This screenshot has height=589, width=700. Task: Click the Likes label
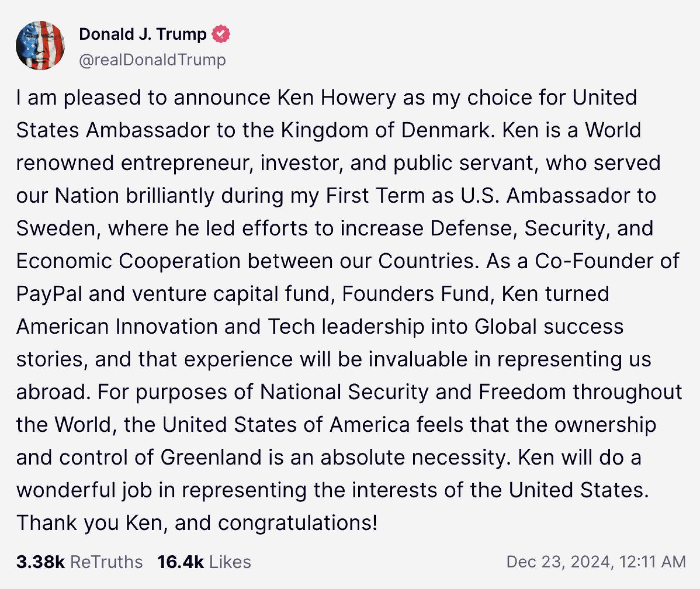click(230, 561)
